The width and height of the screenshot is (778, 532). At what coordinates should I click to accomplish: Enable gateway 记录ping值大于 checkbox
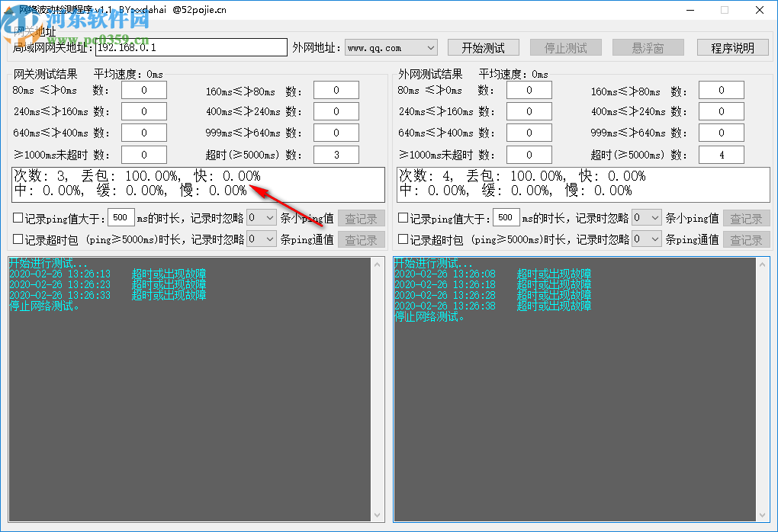tap(18, 218)
